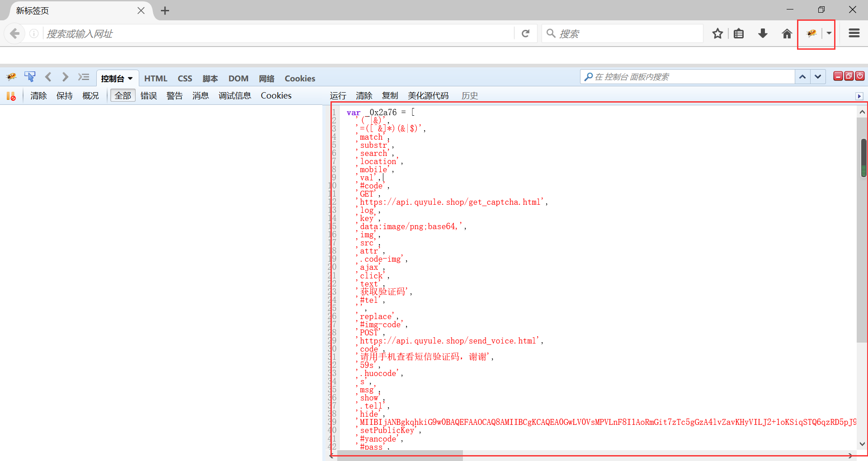Viewport: 868px width, 461px height.
Task: Open a new tab with plus button
Action: [165, 10]
